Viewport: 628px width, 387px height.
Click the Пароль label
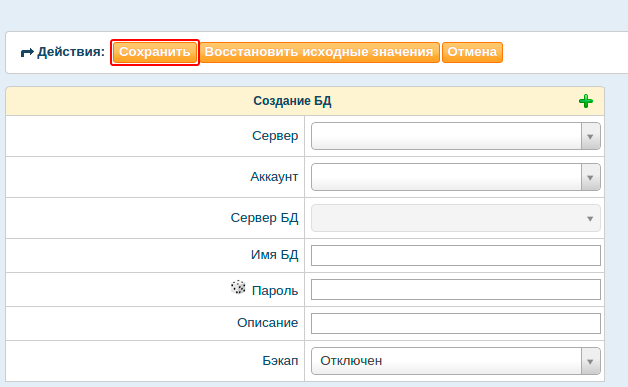pos(275,290)
